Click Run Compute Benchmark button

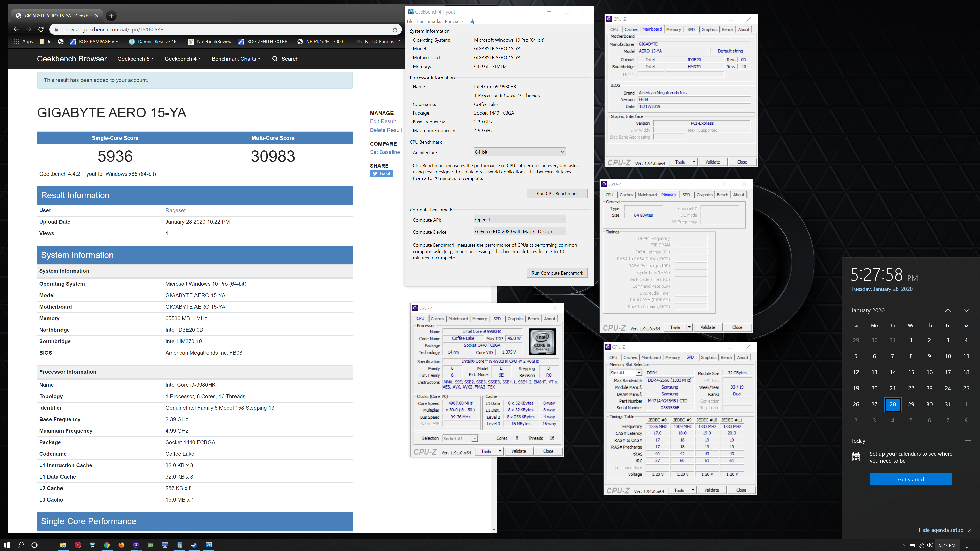coord(557,273)
